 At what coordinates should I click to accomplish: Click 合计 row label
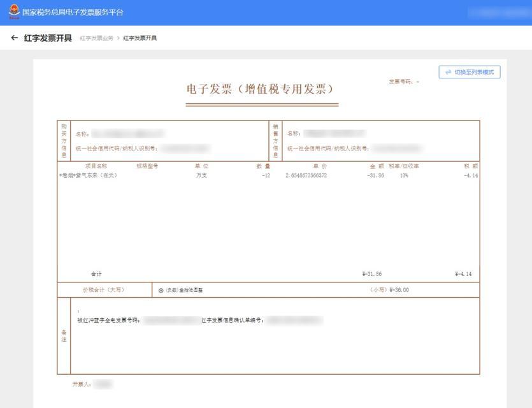(x=96, y=273)
